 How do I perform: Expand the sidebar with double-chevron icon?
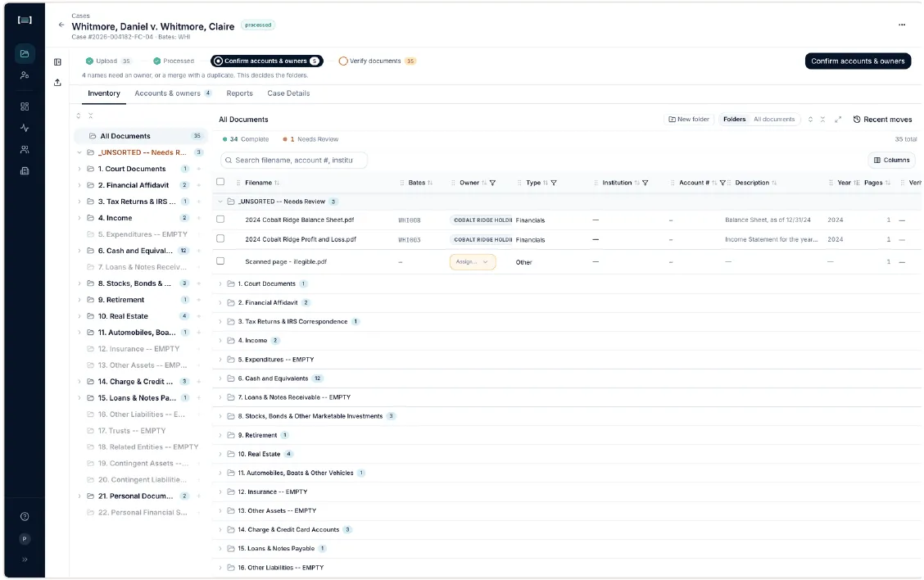click(24, 560)
